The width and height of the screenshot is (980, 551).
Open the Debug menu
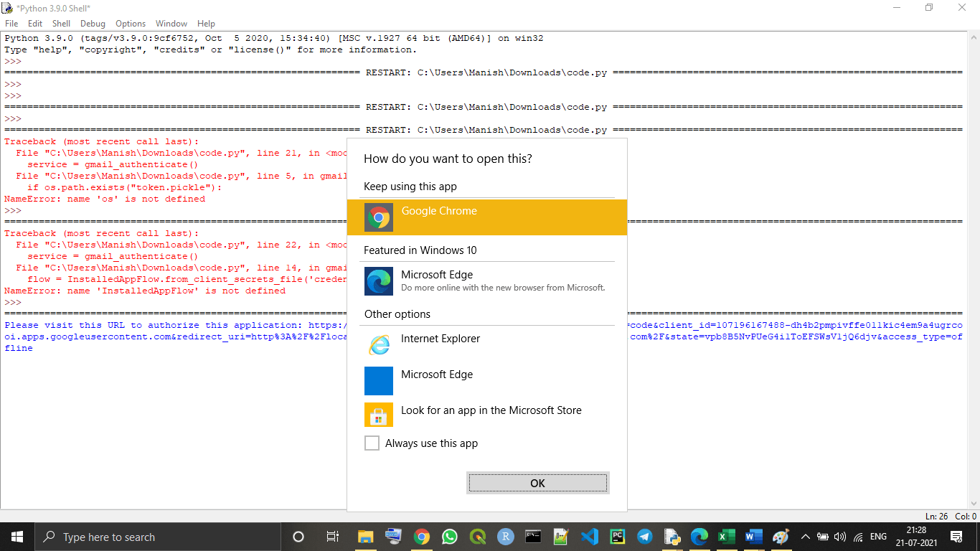93,23
